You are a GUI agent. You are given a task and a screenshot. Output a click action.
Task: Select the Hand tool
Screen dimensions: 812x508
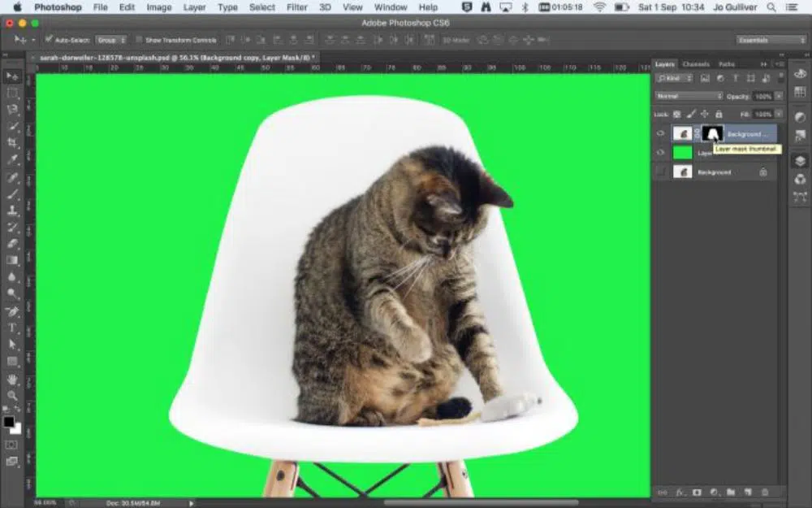[12, 379]
